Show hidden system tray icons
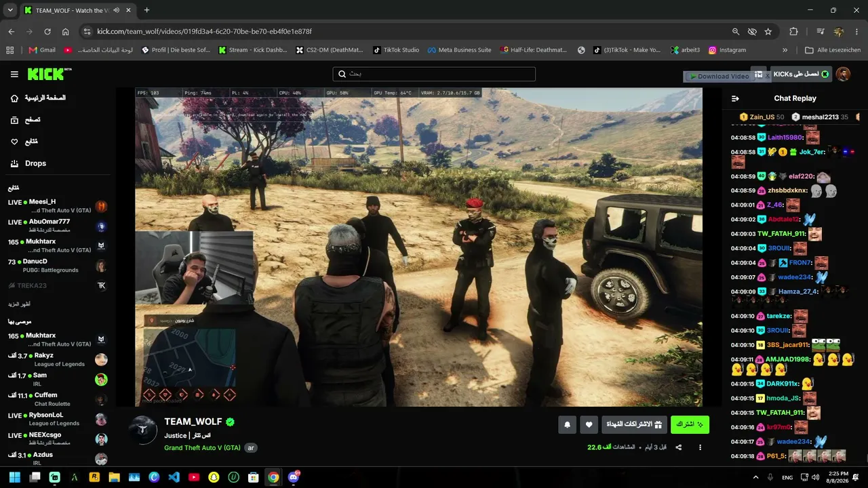 (x=756, y=477)
